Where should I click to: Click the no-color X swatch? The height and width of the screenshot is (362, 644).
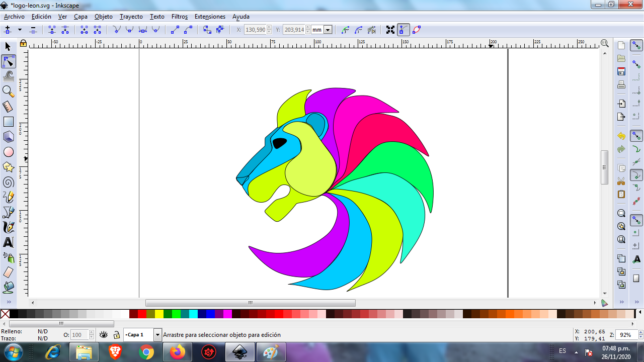pyautogui.click(x=5, y=314)
